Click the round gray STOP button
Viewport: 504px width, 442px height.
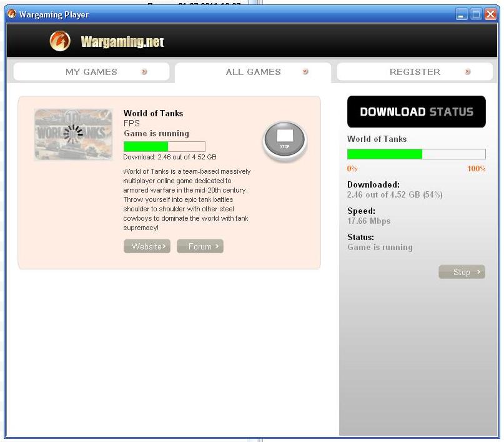click(285, 139)
